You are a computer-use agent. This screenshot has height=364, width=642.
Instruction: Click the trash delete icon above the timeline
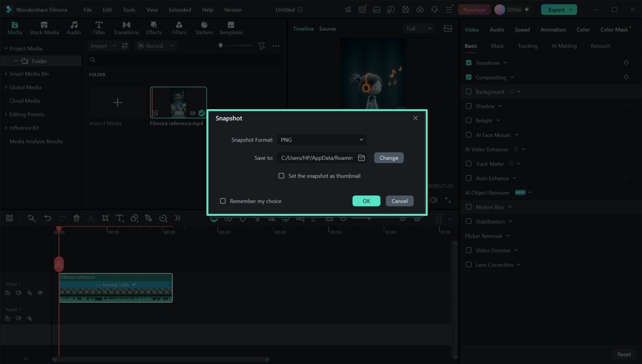click(77, 218)
